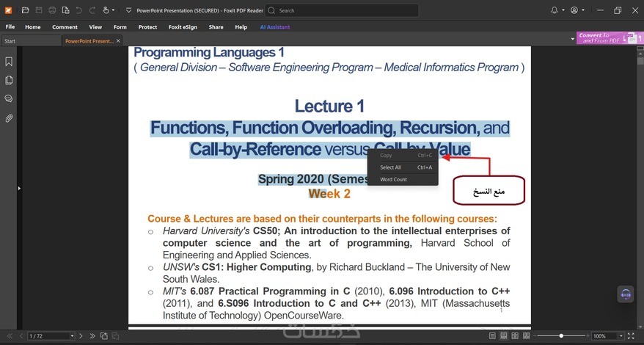The height and width of the screenshot is (345, 644).
Task: Open the notifications bell icon
Action: point(555,10)
